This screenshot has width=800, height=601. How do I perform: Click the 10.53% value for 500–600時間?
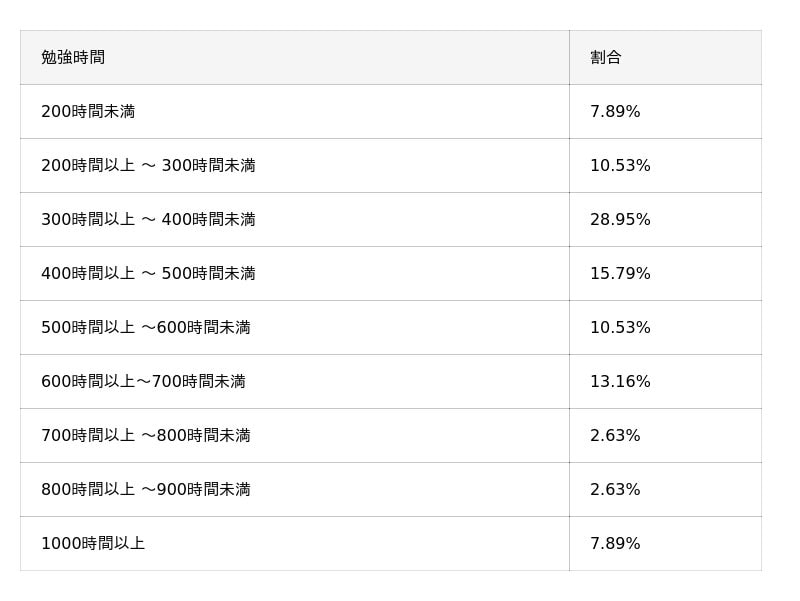click(620, 328)
